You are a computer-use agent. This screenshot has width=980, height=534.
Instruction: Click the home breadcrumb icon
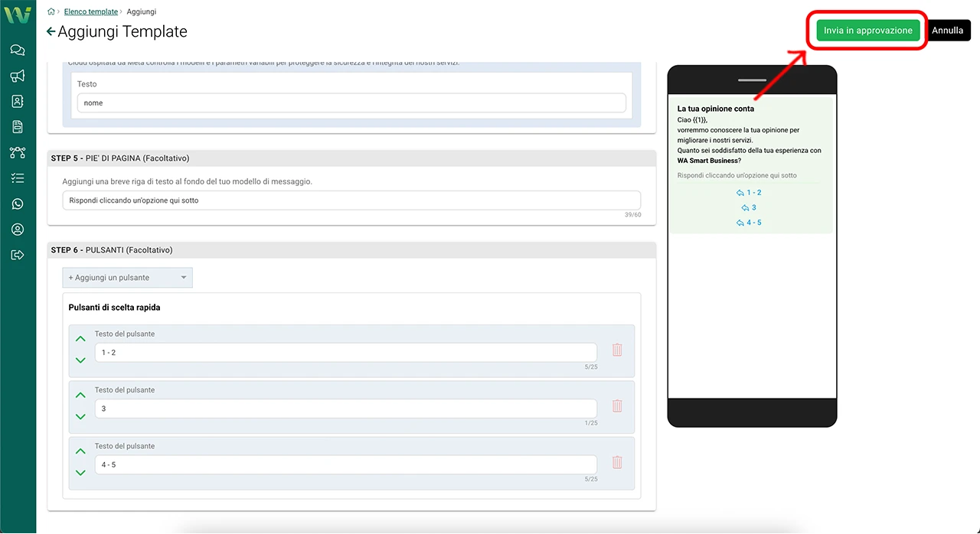tap(51, 11)
